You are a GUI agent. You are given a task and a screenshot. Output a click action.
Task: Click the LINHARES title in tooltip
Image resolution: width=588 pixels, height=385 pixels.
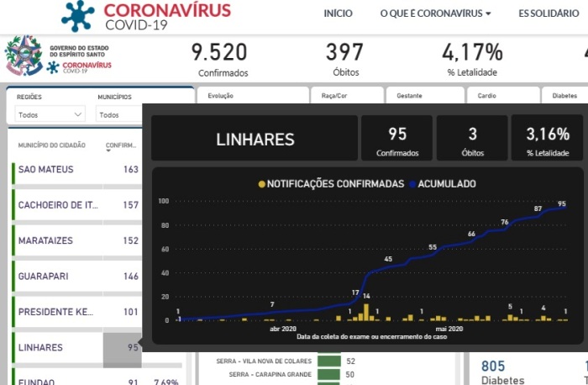coord(255,139)
